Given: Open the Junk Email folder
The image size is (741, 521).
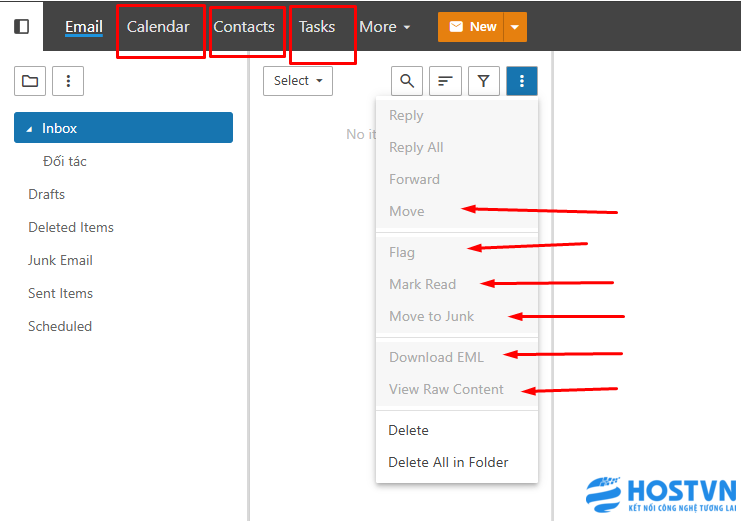Looking at the screenshot, I should [x=60, y=260].
